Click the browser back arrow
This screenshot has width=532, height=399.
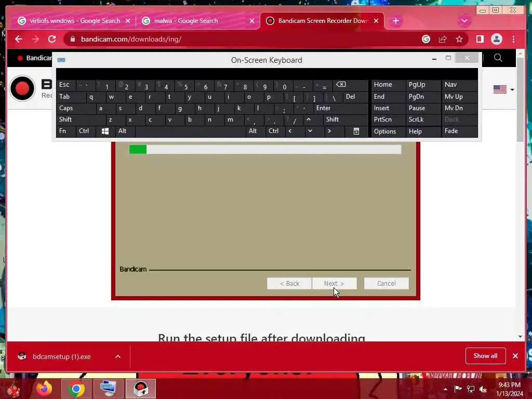tap(19, 39)
